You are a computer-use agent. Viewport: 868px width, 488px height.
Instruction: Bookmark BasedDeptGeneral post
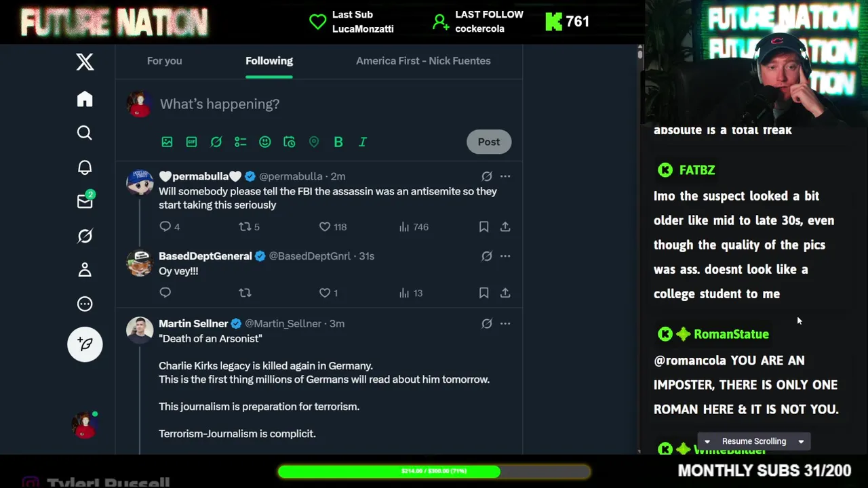(484, 293)
